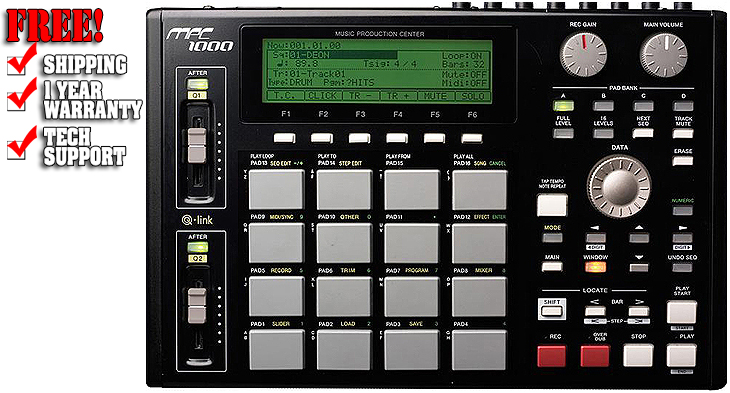Select the SOLO soft tab on screen
The width and height of the screenshot is (730, 393).
click(473, 95)
